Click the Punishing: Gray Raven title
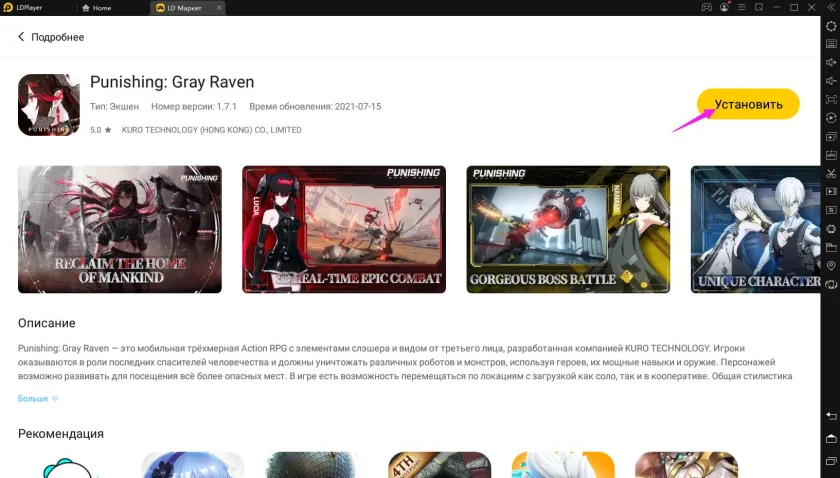This screenshot has height=478, width=840. pyautogui.click(x=172, y=82)
